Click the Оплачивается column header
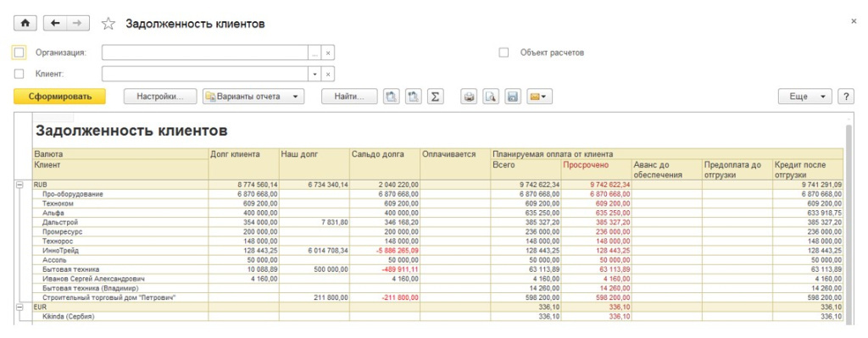Viewport: 868px width, 338px height. (455, 163)
